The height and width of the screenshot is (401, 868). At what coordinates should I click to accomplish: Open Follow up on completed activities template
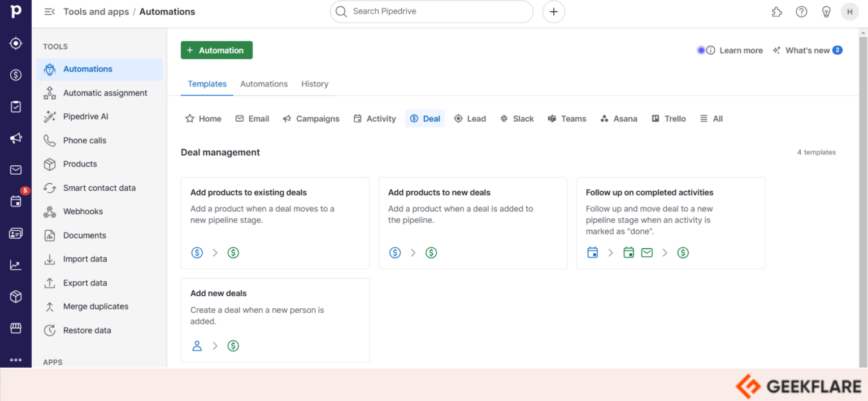[x=671, y=223]
